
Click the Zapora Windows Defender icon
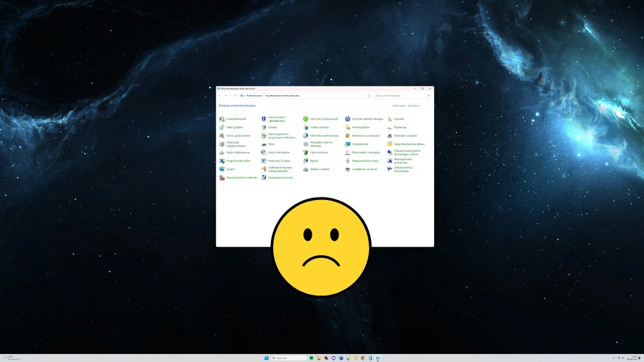tap(222, 178)
